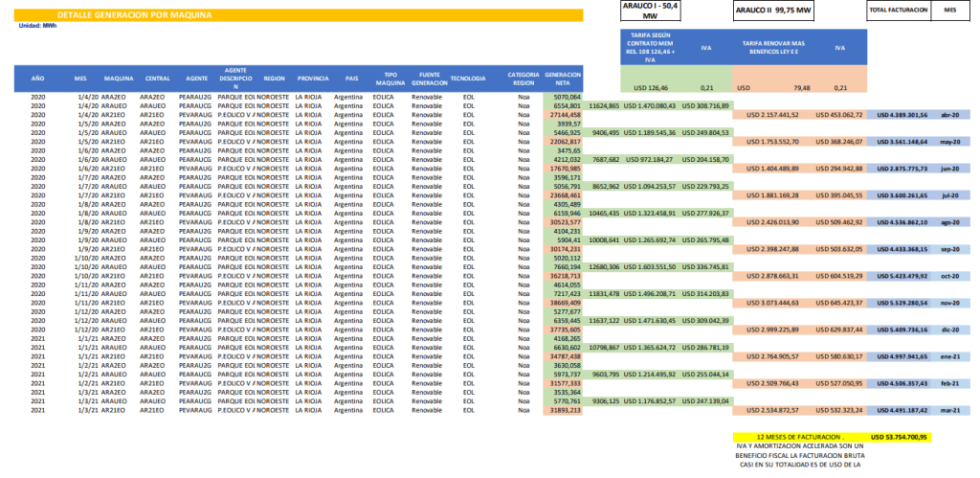Click the subtotal cell 11624,865
This screenshot has width=980, height=478.
point(604,105)
